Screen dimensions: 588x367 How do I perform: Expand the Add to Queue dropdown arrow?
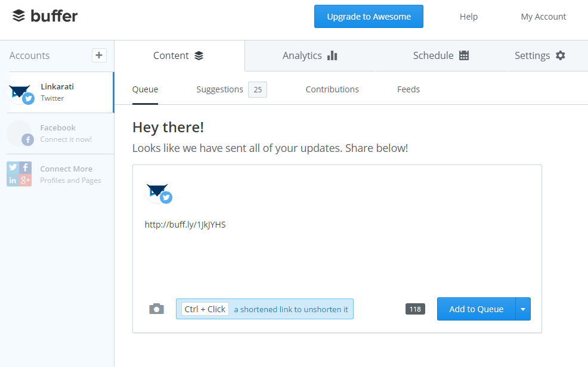(x=523, y=309)
